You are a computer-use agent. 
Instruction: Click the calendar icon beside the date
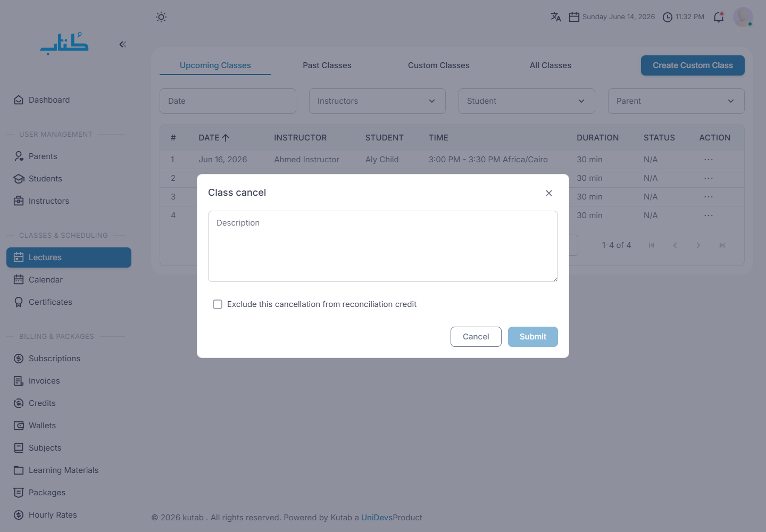[x=574, y=17]
